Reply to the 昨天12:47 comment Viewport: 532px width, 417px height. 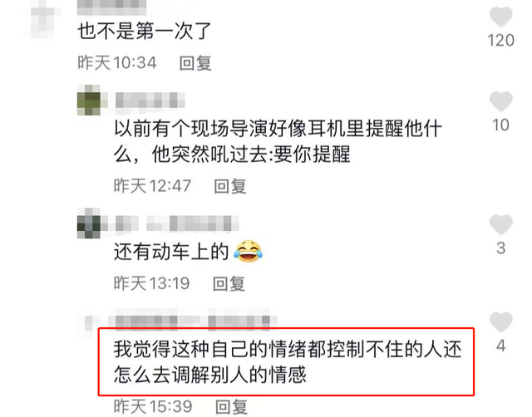click(230, 186)
